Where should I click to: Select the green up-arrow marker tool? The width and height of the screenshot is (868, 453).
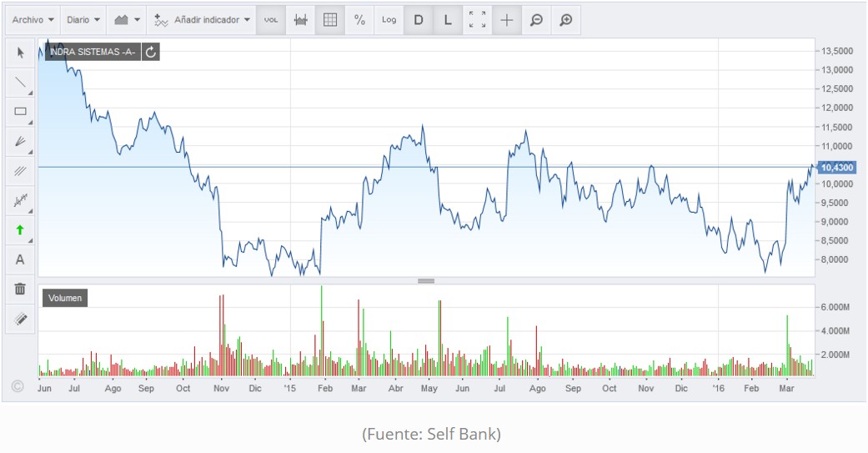pyautogui.click(x=21, y=230)
